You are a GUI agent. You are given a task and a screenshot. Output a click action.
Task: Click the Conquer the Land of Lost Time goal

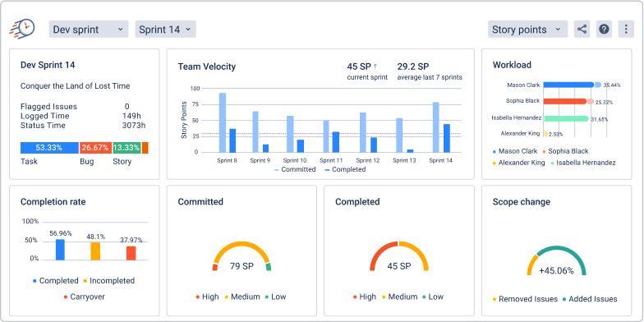(76, 86)
